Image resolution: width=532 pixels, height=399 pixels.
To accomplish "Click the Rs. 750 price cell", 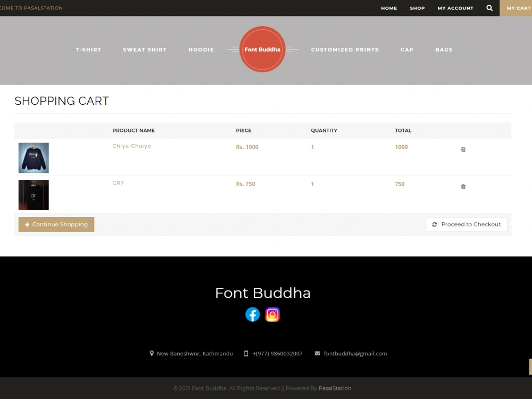I will [245, 184].
